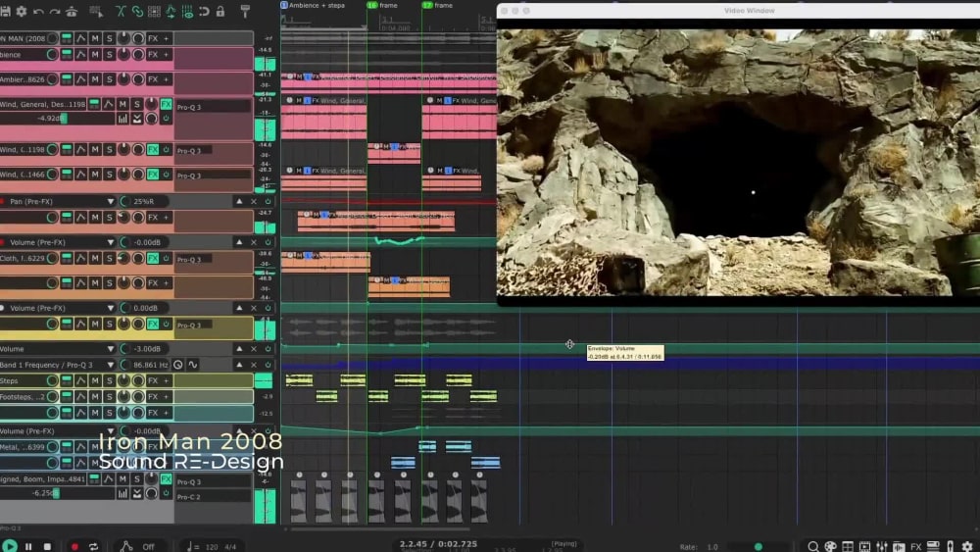
Task: Click record-arm circle on Steps track
Action: tap(52, 380)
